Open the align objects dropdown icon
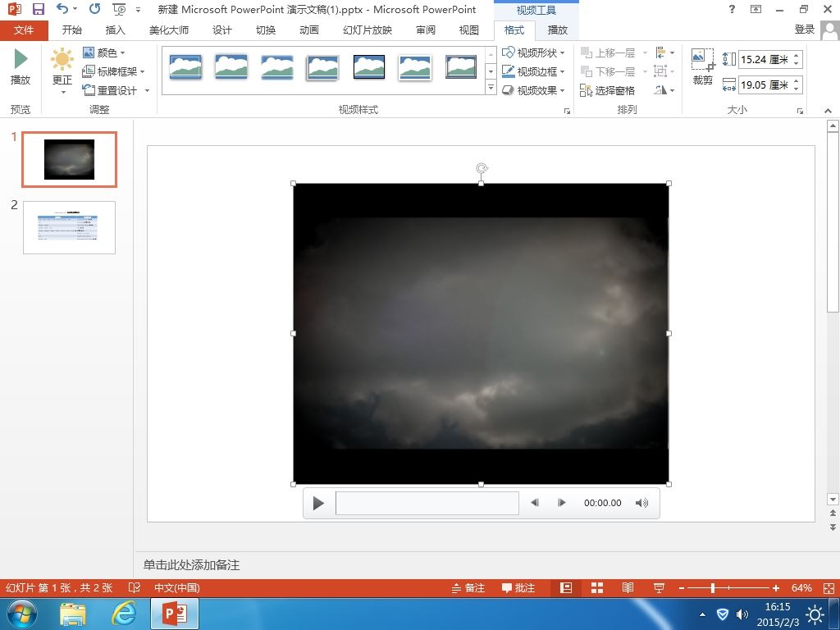Screen dimensions: 840x630 (x=664, y=52)
